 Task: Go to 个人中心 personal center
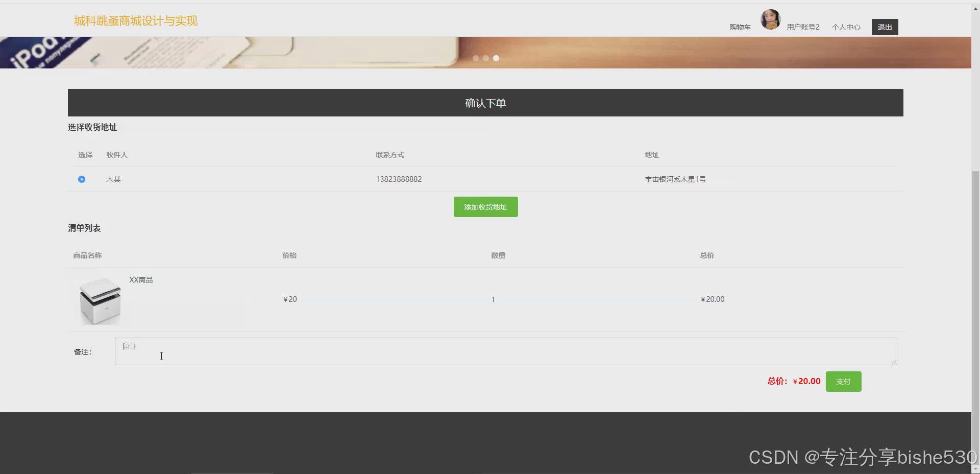[x=846, y=27]
